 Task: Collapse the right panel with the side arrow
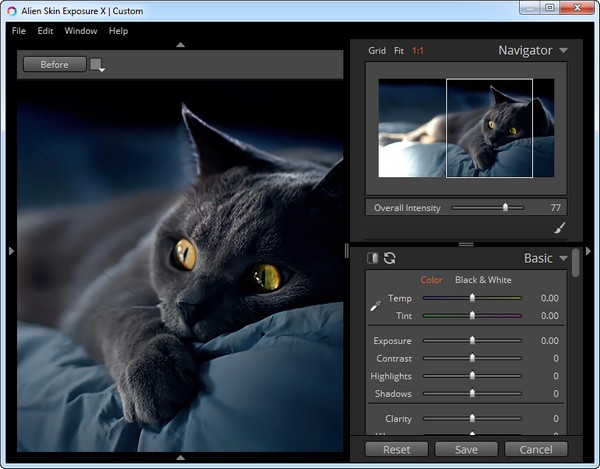click(x=588, y=251)
